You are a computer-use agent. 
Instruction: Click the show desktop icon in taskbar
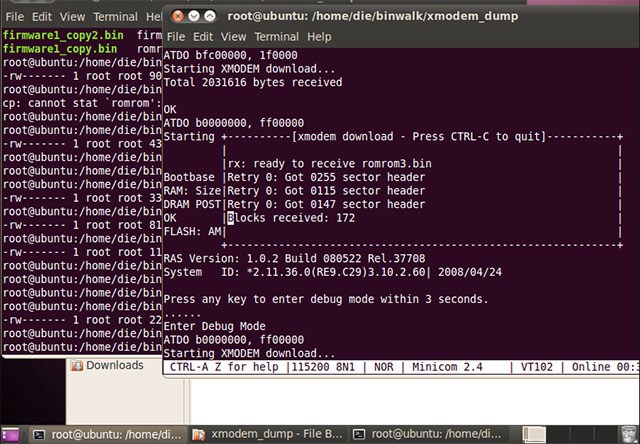[11, 435]
